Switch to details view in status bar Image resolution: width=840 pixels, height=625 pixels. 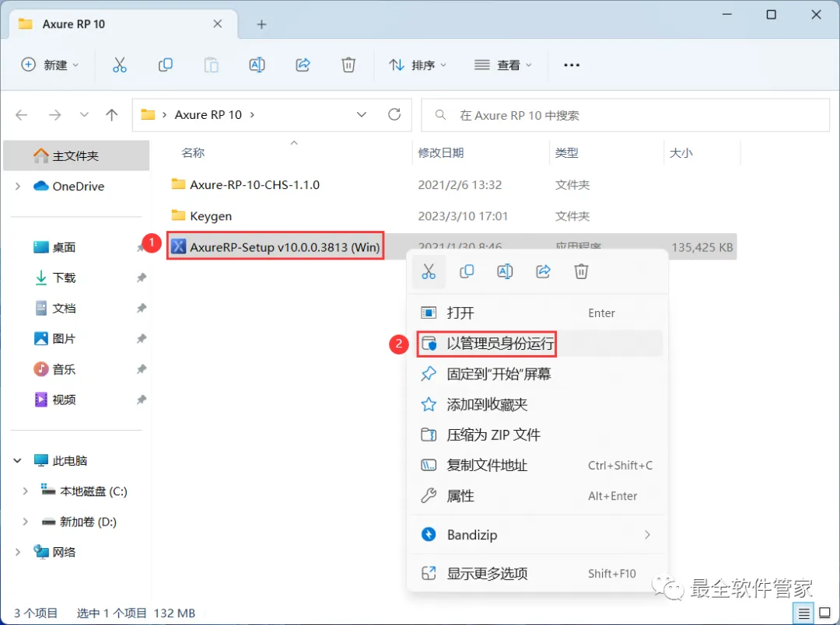(x=803, y=613)
